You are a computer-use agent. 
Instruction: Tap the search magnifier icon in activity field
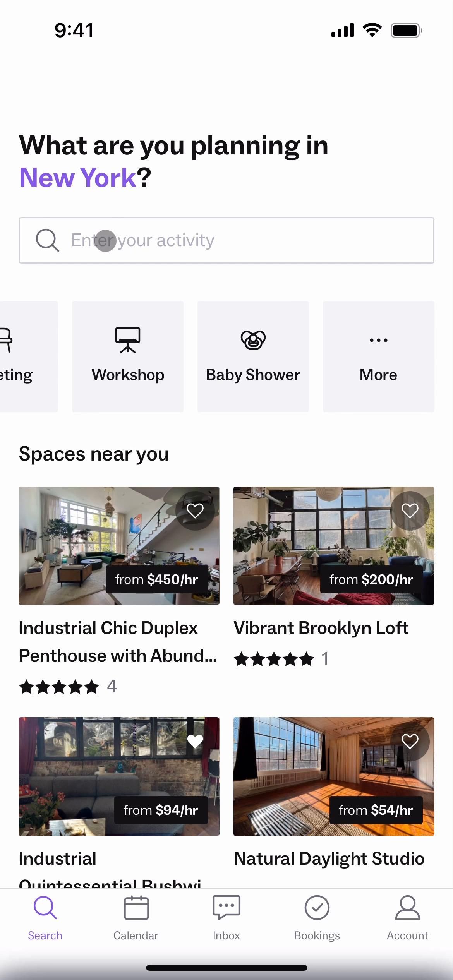pos(47,240)
